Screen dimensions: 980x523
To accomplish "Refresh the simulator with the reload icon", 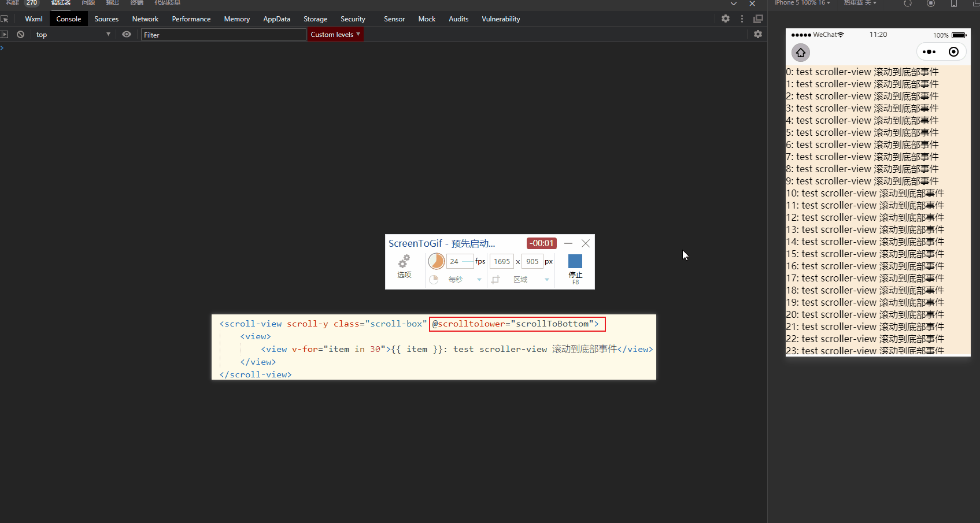I will coord(908,3).
